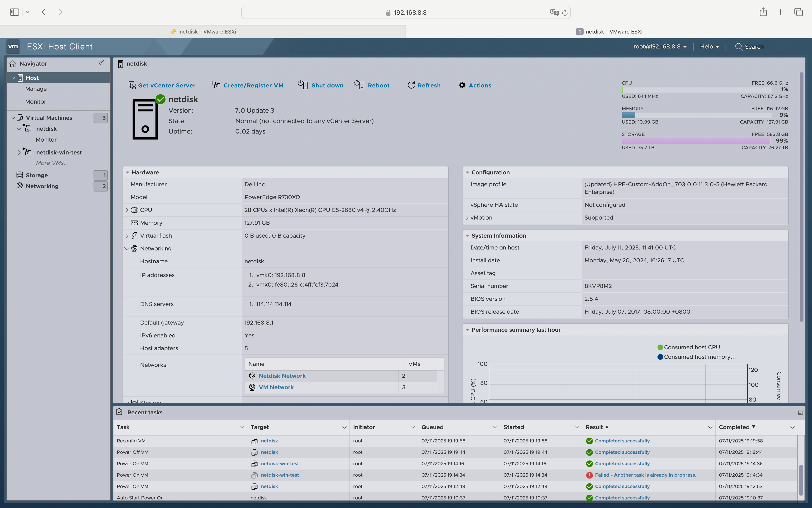The width and height of the screenshot is (812, 508).
Task: Select Manage under Host
Action: pos(36,89)
